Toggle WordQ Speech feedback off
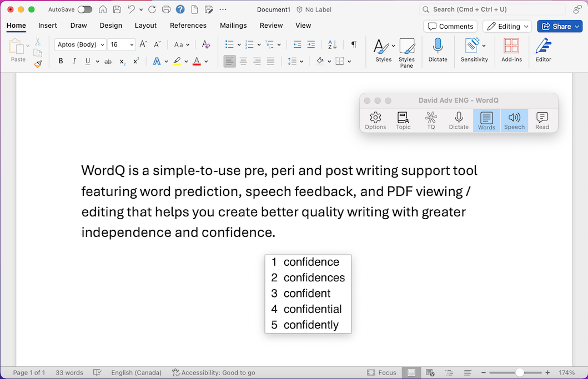 (514, 120)
